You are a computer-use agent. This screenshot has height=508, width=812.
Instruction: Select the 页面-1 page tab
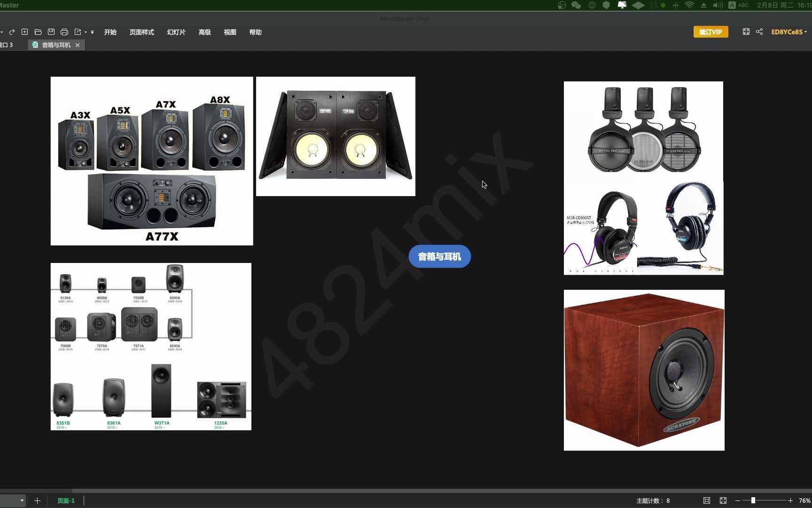66,501
